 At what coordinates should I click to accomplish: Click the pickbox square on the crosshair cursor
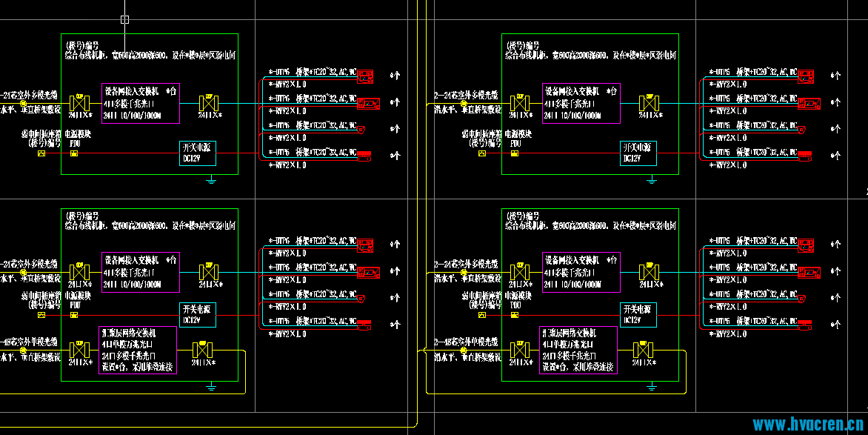pyautogui.click(x=124, y=19)
